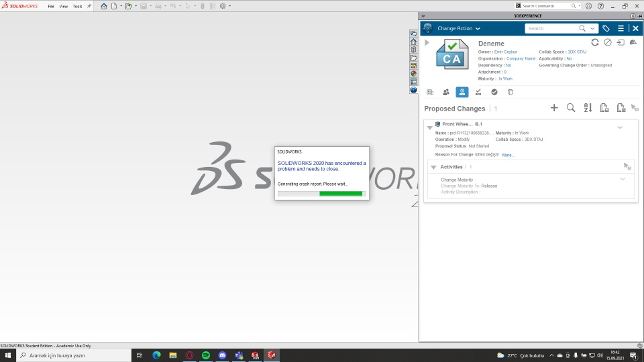Click the magnifier in the 3DEXPERIENCE search box
Image resolution: width=644 pixels, height=362 pixels.
[x=582, y=28]
